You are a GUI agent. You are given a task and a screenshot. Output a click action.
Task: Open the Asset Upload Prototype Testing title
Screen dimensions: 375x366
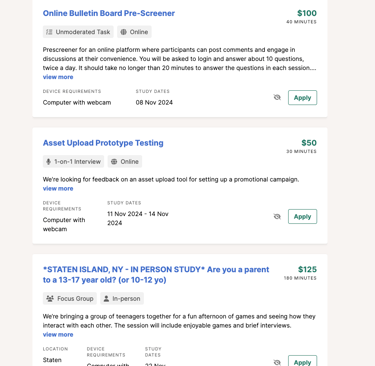tap(103, 143)
